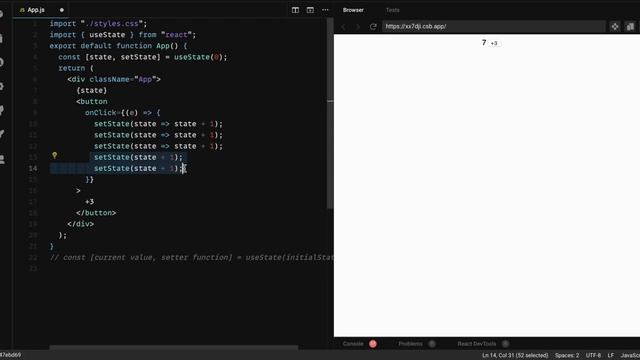Click the 'return (' line in code

tap(76, 68)
